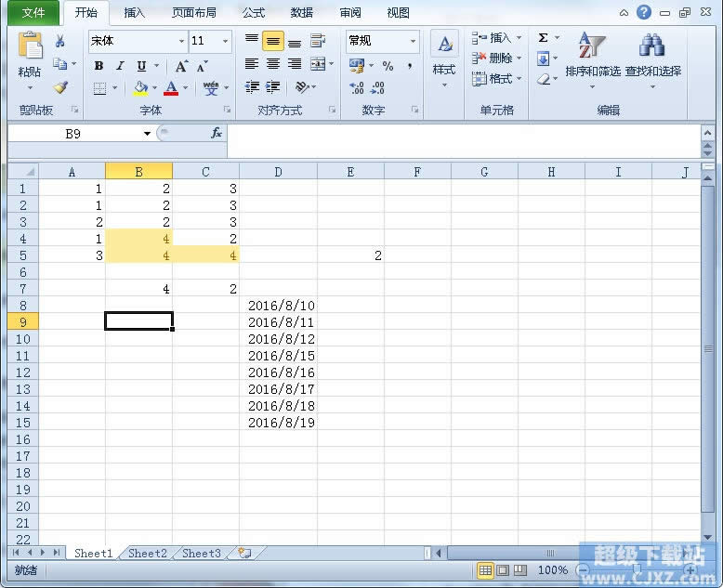This screenshot has height=588, width=723.
Task: Click the 粘贴 paste button
Action: point(30,58)
